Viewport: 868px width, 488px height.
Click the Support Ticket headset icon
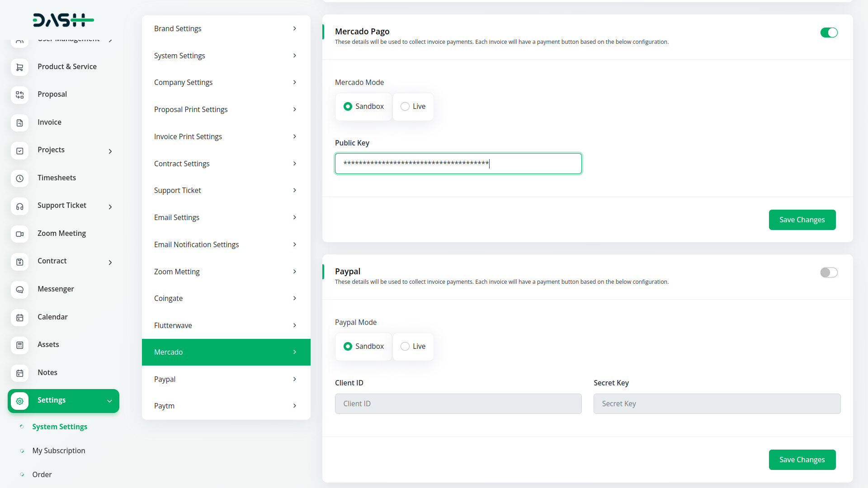(19, 206)
